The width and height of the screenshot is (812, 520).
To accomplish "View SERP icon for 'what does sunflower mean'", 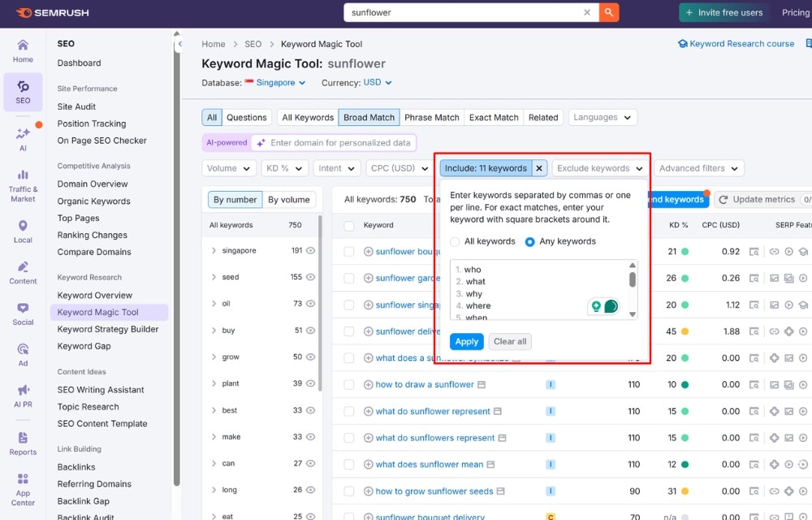I will 754,465.
